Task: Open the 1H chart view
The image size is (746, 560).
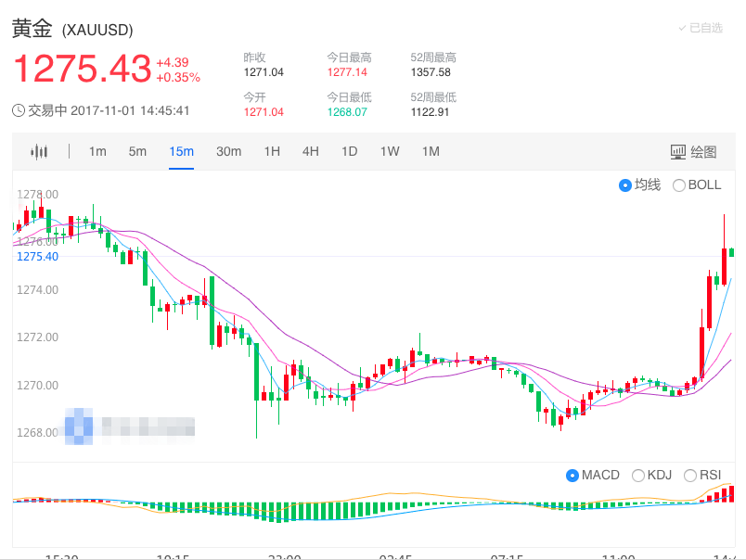Action: pos(271,151)
